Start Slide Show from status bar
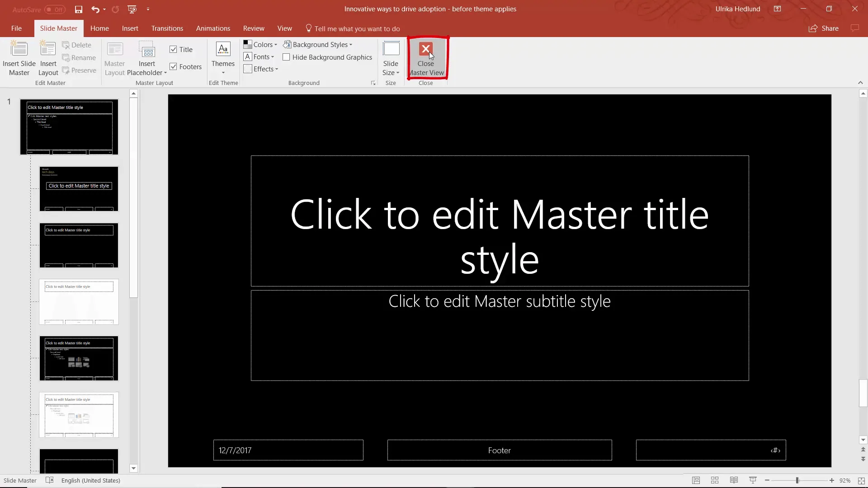 click(x=753, y=480)
